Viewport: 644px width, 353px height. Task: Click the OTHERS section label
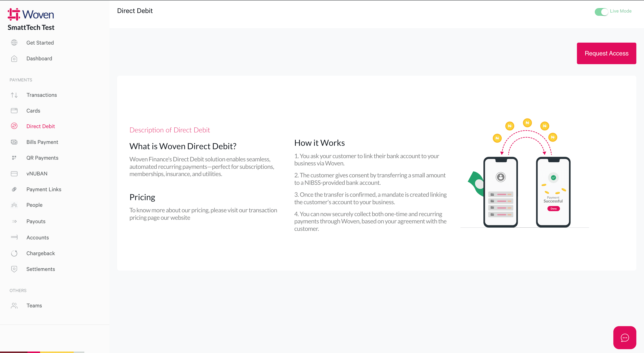pos(18,291)
